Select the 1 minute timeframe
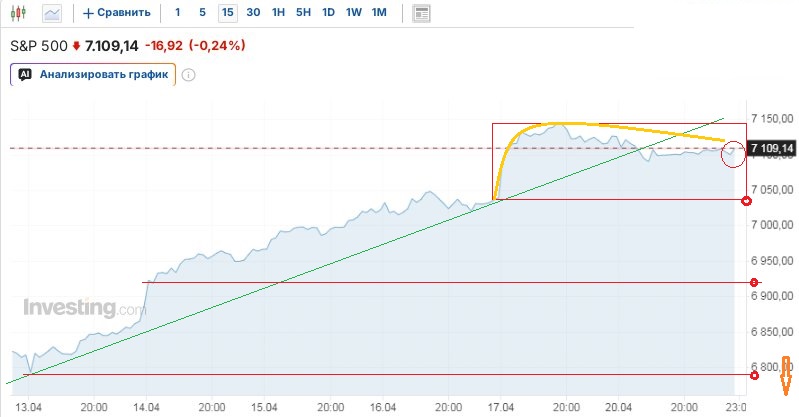 point(178,13)
